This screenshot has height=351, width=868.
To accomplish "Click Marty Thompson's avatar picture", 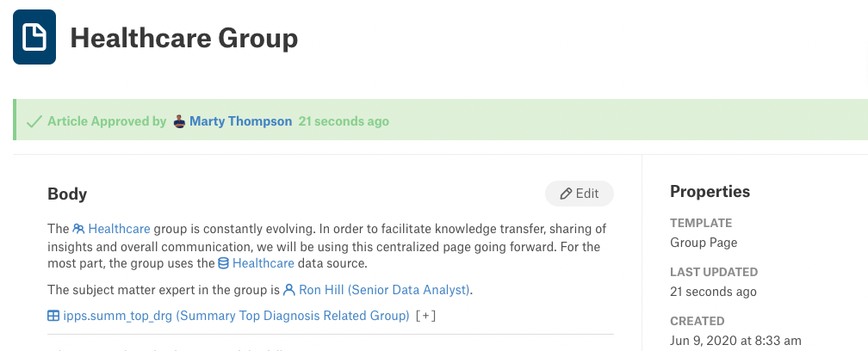I will (x=179, y=121).
